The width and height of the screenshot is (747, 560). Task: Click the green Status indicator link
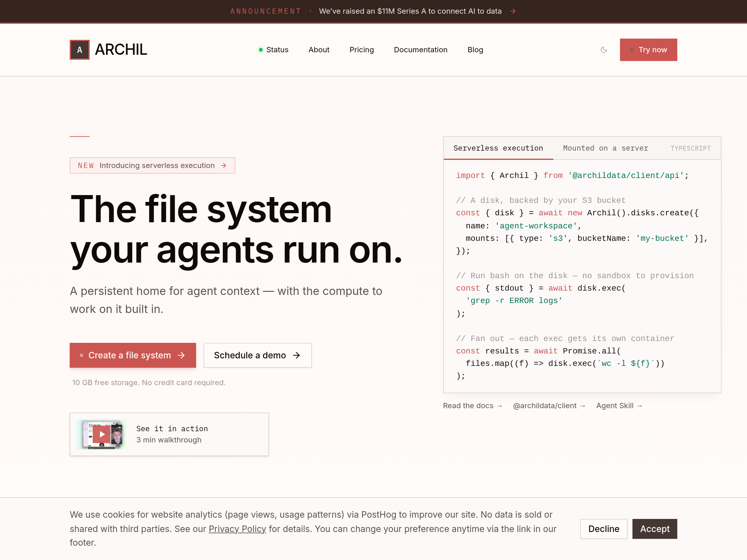tap(273, 50)
